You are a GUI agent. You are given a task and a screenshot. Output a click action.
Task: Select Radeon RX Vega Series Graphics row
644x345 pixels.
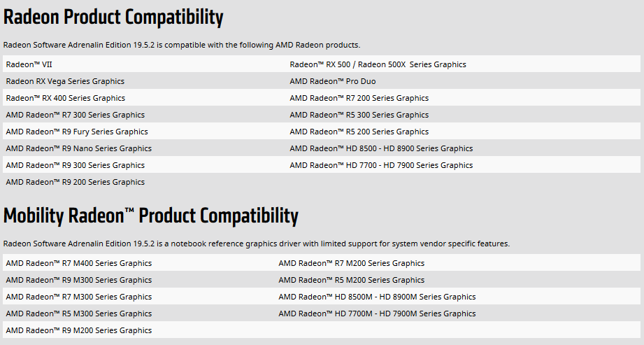coord(65,81)
